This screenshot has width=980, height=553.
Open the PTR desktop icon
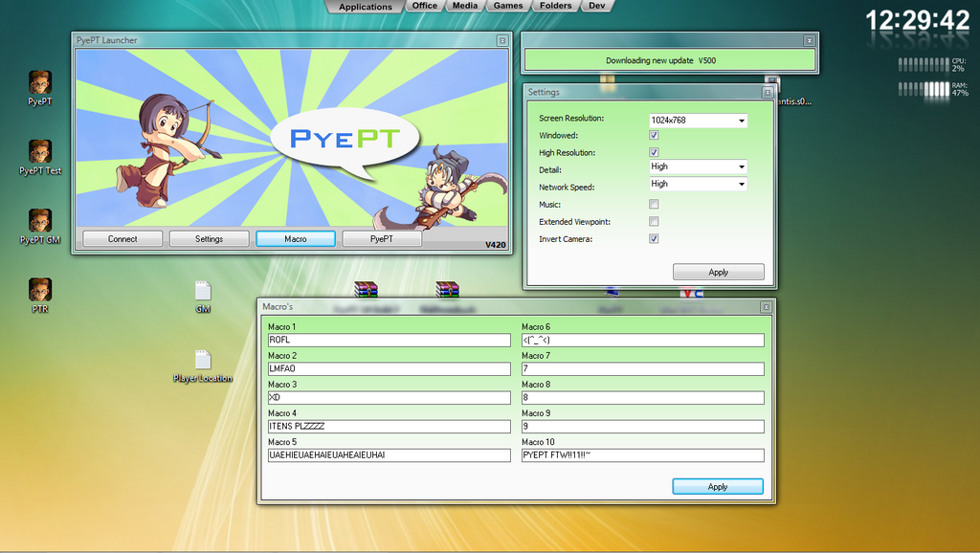coord(39,291)
